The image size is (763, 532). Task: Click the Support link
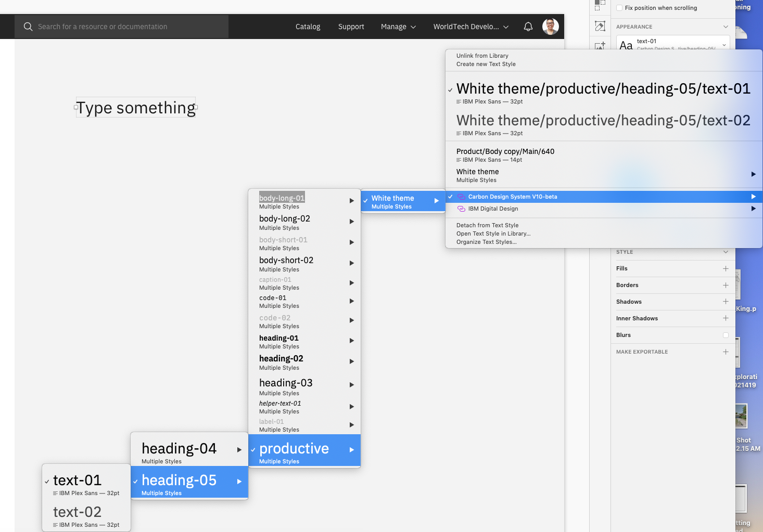click(351, 26)
